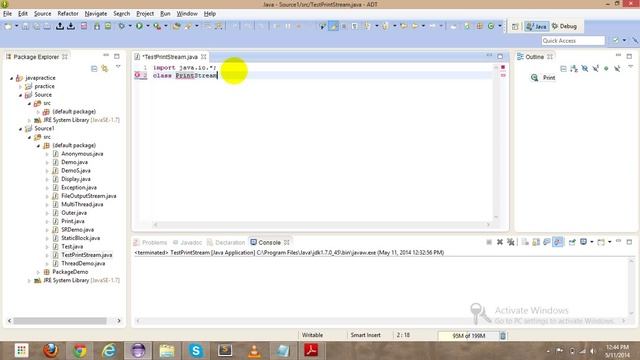Click the green Run button in toolbar
The height and width of the screenshot is (360, 640).
pos(140,26)
